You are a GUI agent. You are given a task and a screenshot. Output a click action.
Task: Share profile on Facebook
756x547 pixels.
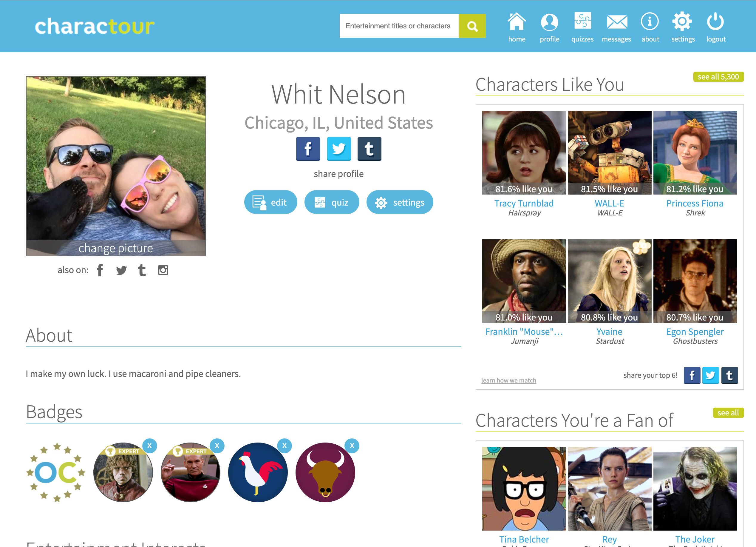click(308, 149)
